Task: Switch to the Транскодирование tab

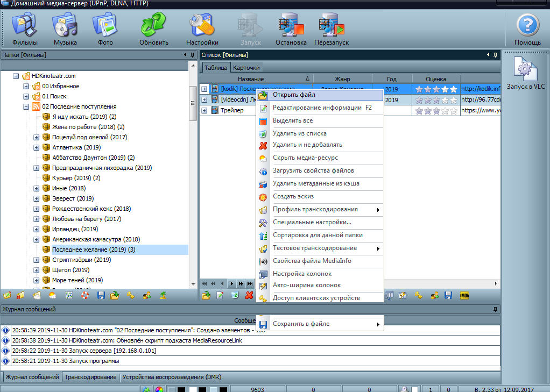Action: pos(90,377)
